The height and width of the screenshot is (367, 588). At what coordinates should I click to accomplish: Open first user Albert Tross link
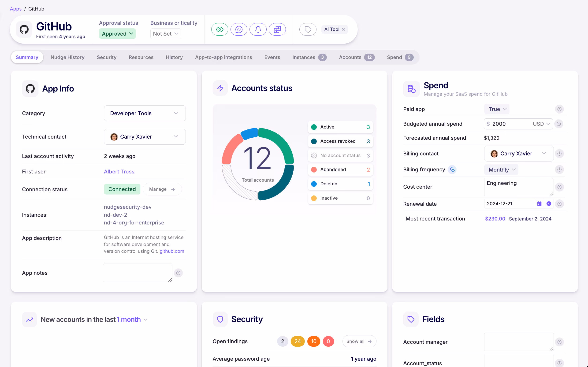tap(119, 172)
